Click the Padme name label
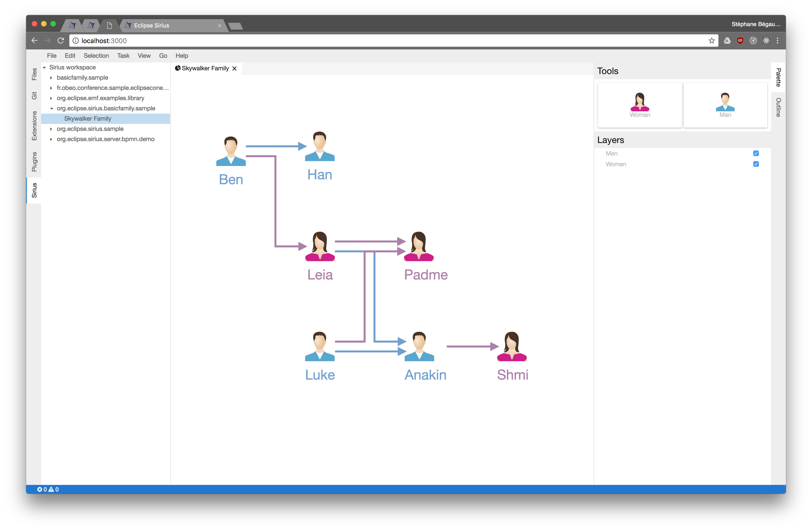 click(x=426, y=275)
